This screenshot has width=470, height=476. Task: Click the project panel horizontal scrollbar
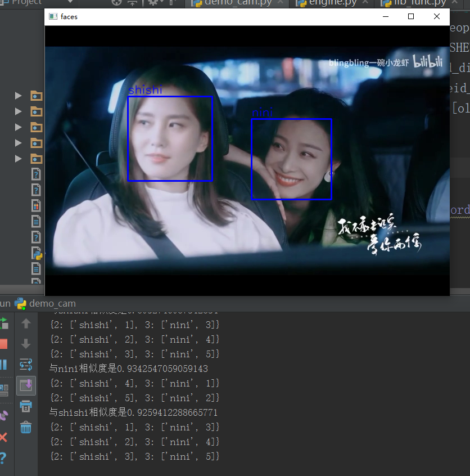click(22, 289)
